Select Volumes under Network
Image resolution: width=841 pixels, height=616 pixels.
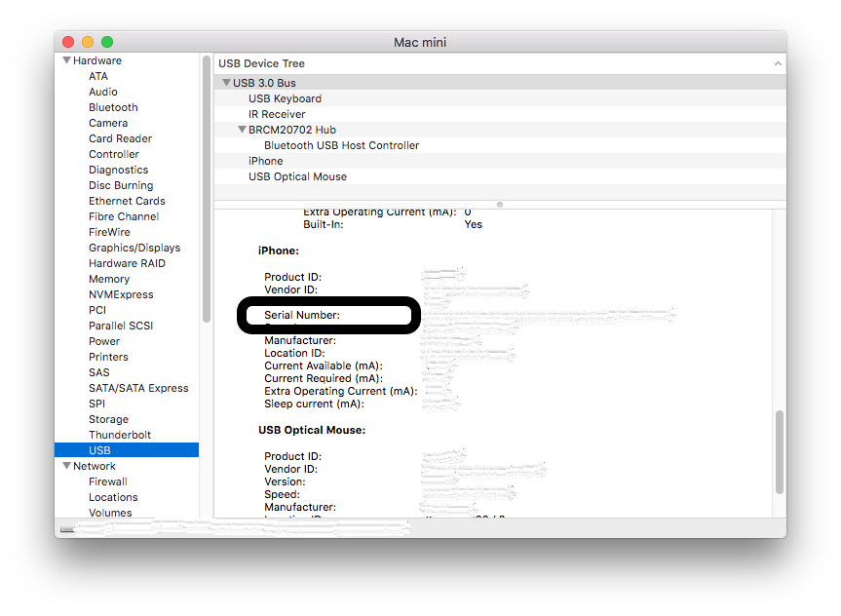[110, 513]
